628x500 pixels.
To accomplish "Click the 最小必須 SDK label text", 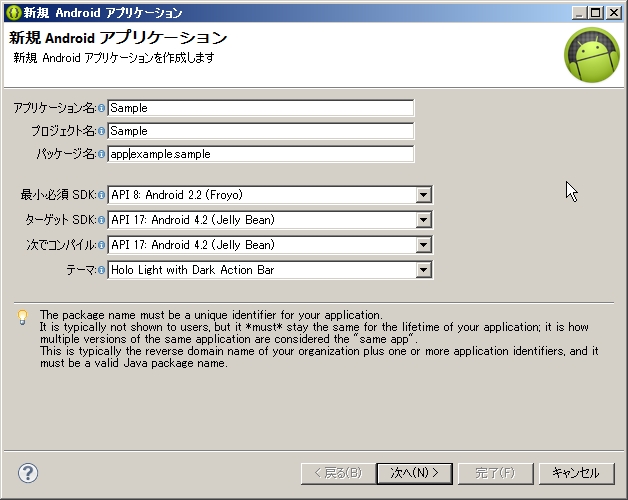I will click(58, 195).
